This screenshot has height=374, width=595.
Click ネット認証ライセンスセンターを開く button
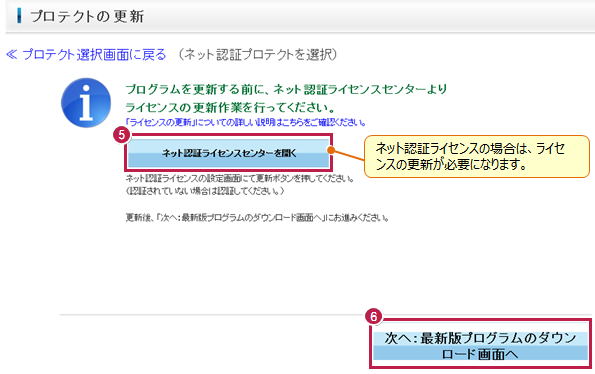coord(228,153)
